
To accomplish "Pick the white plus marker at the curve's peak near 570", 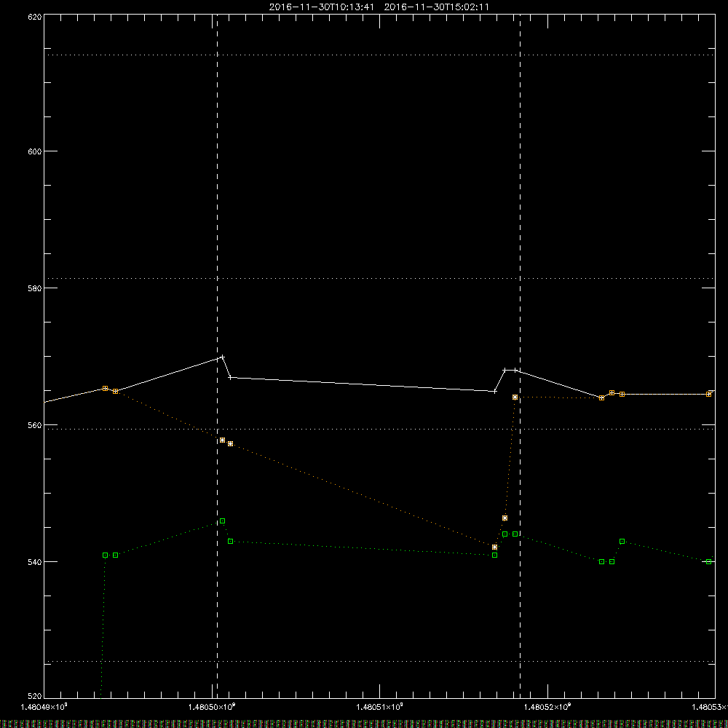I will tap(222, 357).
